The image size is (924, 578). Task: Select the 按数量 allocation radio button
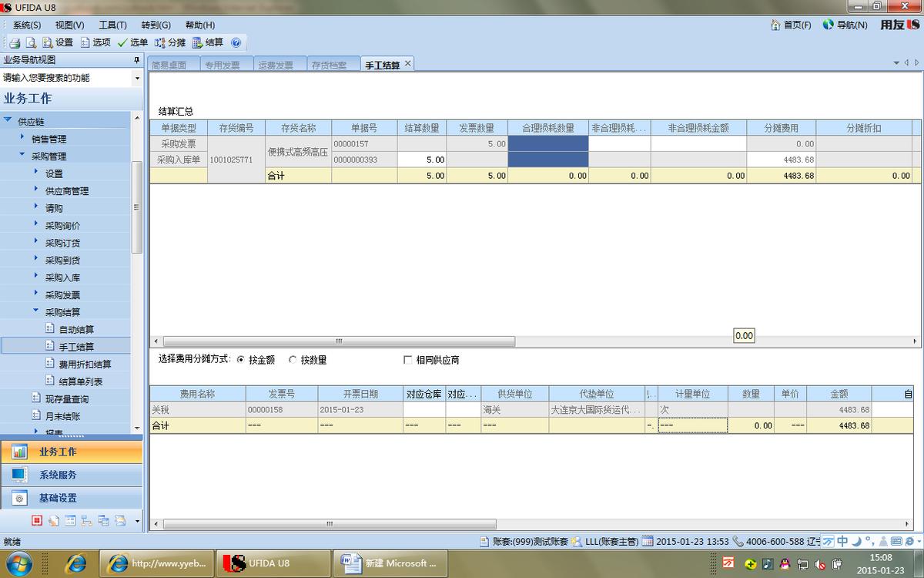293,360
